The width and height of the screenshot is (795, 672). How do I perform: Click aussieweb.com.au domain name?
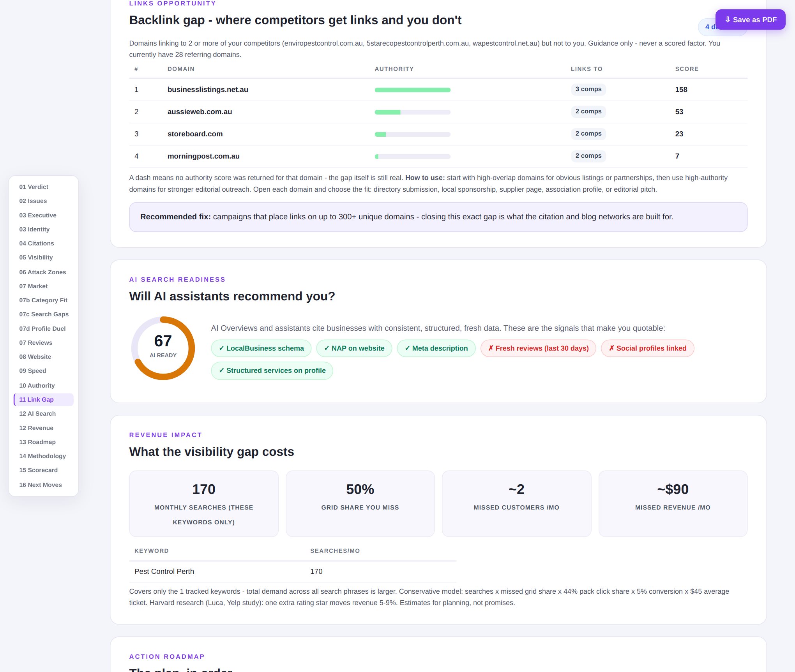tap(200, 112)
